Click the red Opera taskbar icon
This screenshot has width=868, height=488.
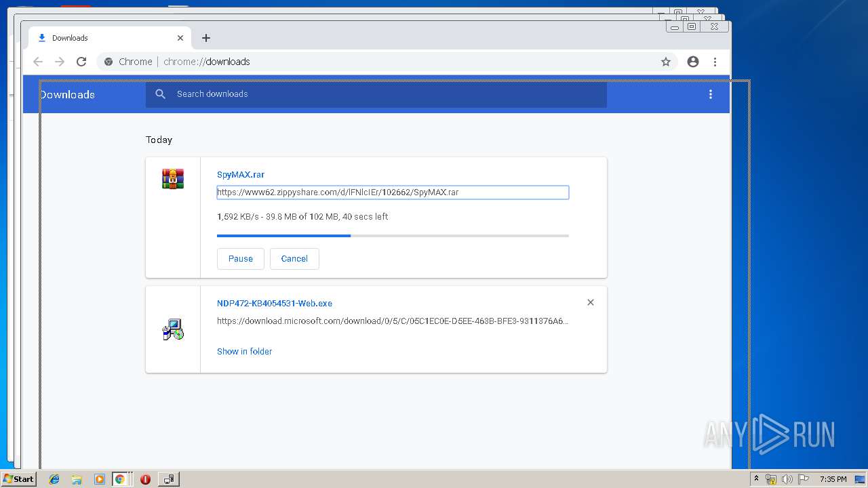point(145,479)
